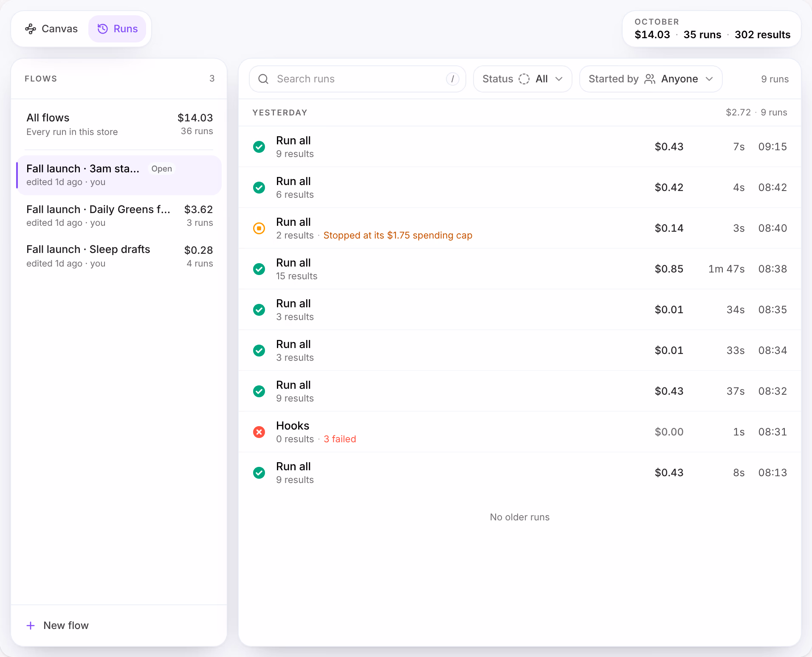Select All flows in sidebar
Image resolution: width=812 pixels, height=657 pixels.
pyautogui.click(x=119, y=124)
